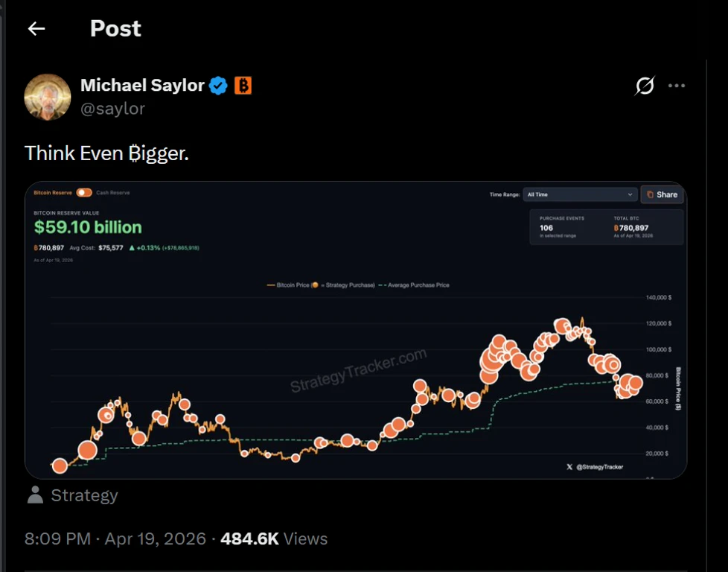Click the Share button on the chart
The height and width of the screenshot is (572, 728).
[662, 194]
